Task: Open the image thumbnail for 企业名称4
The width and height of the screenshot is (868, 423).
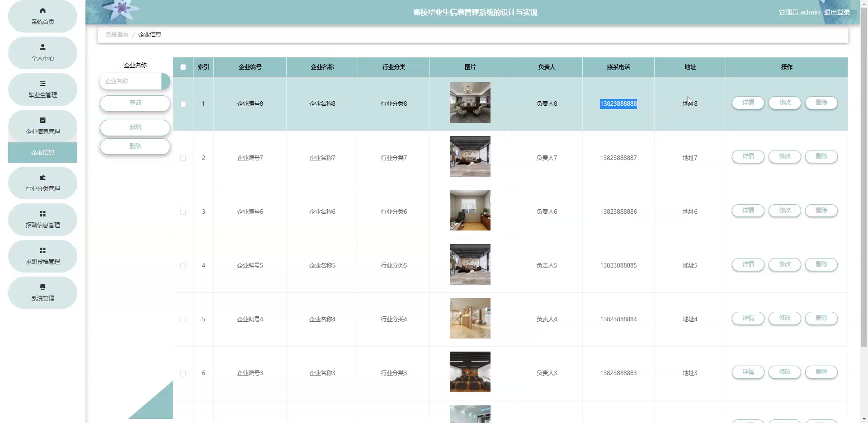Action: tap(470, 318)
